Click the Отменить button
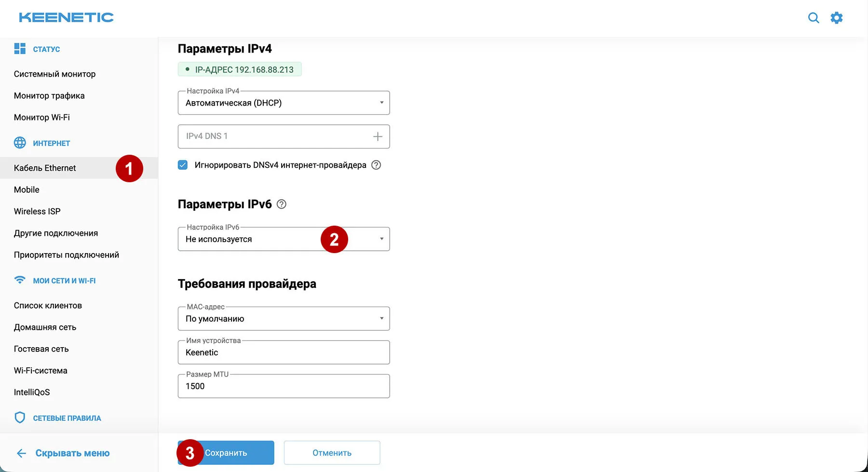This screenshot has height=472, width=868. [331, 452]
